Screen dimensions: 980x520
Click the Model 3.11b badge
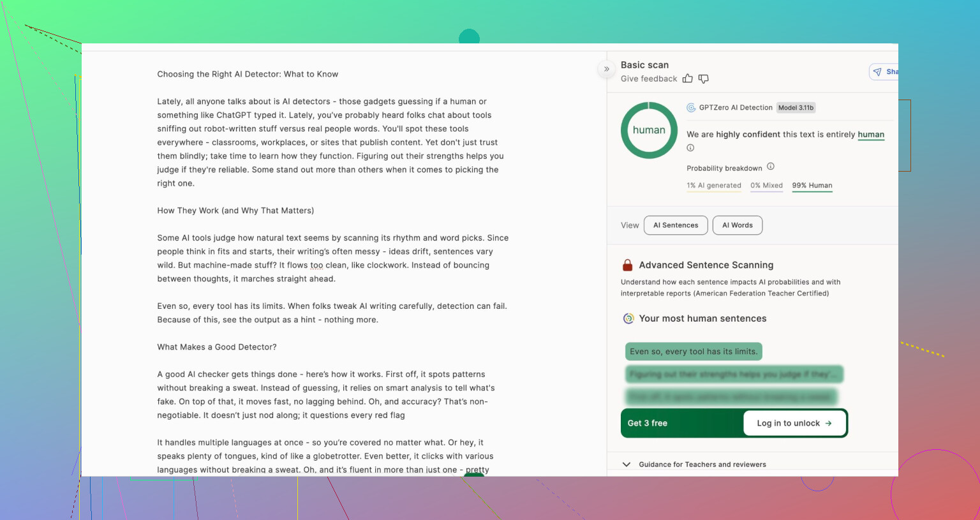pyautogui.click(x=796, y=108)
